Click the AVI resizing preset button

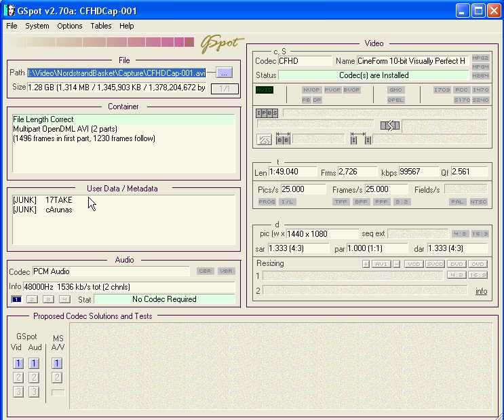coord(381,264)
